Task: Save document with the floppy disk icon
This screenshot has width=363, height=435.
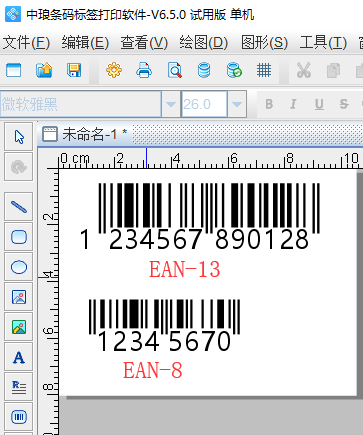Action: (74, 70)
